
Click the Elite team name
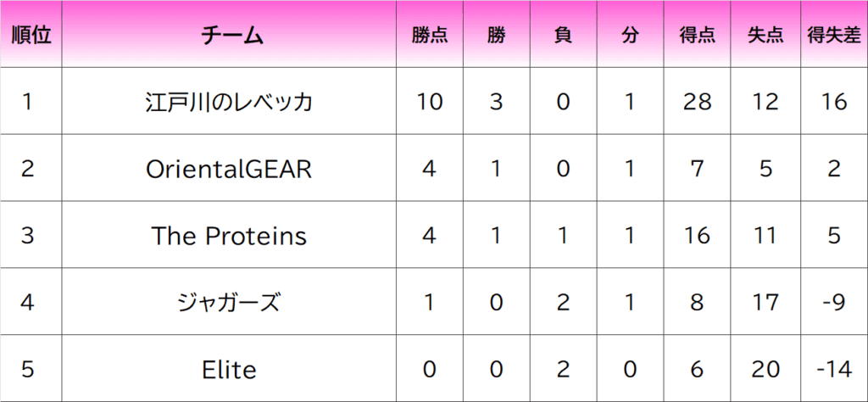229,369
